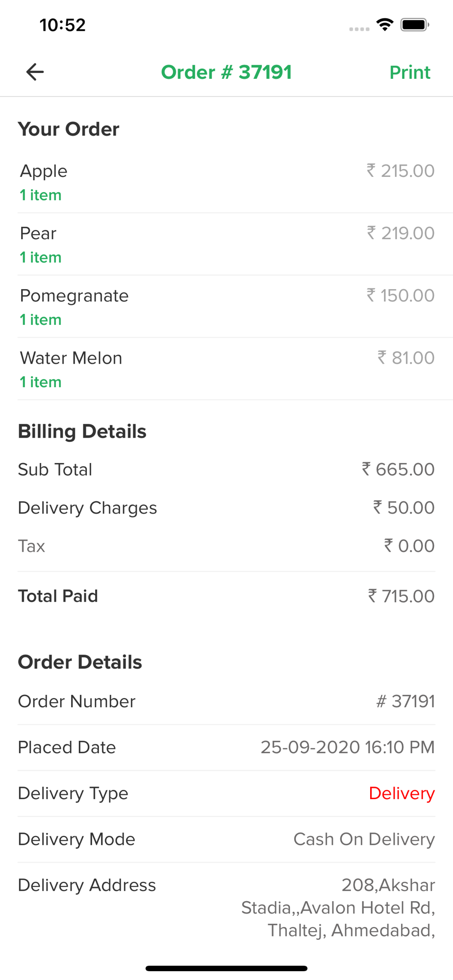Tap the Print button
The height and width of the screenshot is (980, 453).
410,73
